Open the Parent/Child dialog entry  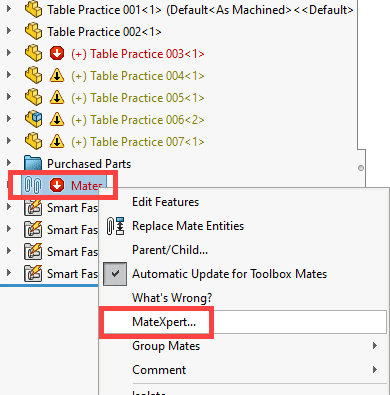coord(170,250)
